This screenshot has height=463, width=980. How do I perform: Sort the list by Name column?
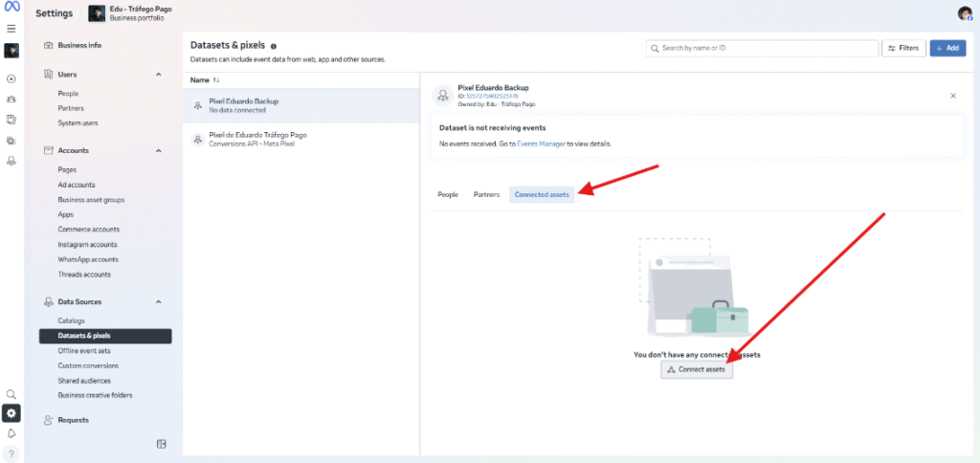coord(206,80)
